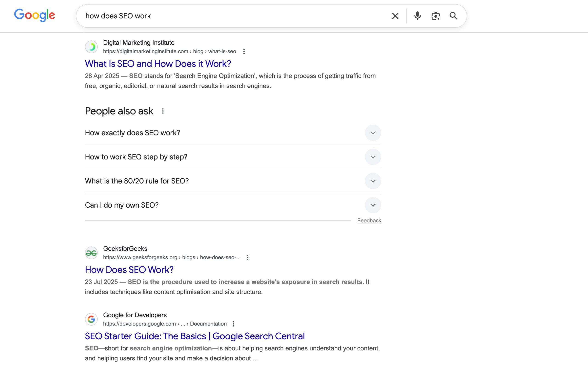Start voice search with microphone icon

click(417, 16)
